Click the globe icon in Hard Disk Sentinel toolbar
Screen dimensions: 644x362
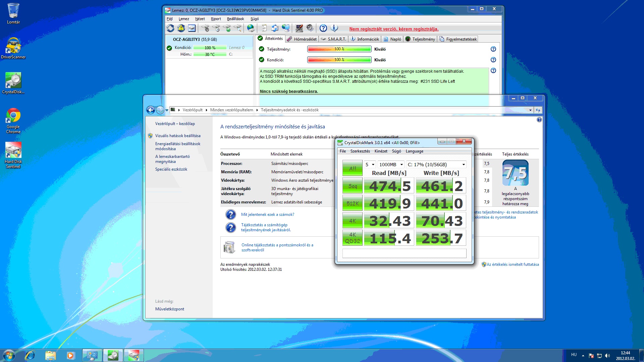(x=251, y=28)
